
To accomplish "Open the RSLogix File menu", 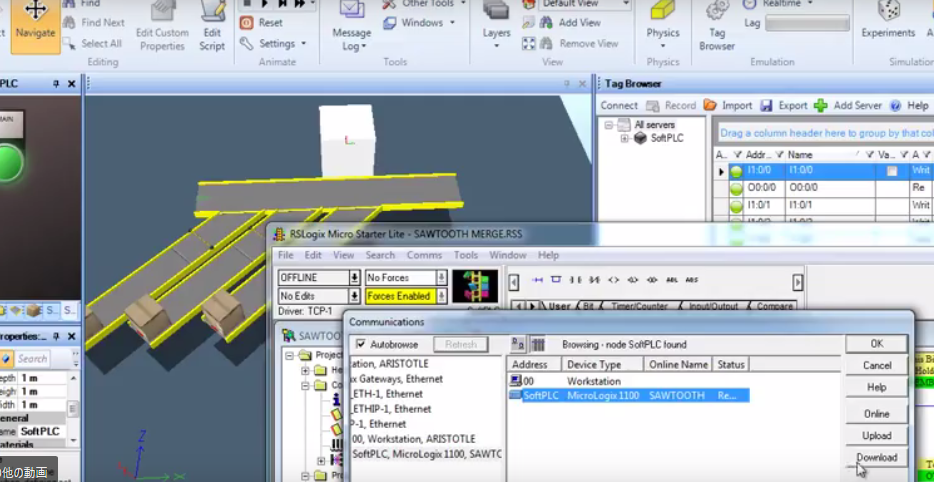I will pos(286,255).
